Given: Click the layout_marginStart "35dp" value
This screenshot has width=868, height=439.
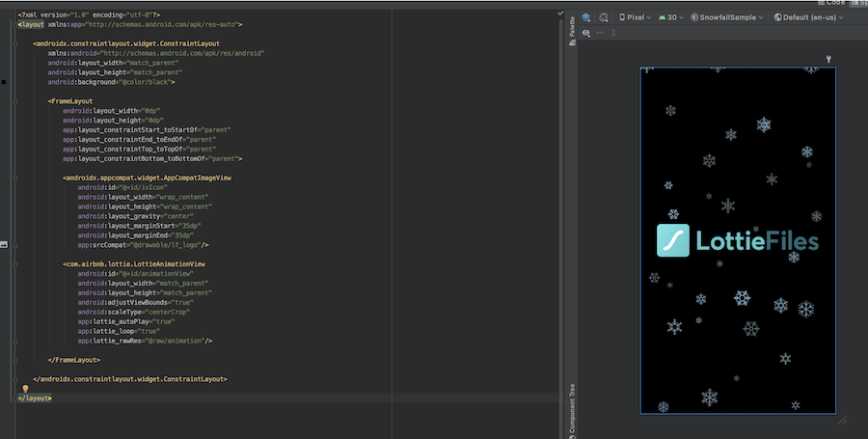Looking at the screenshot, I should 188,226.
